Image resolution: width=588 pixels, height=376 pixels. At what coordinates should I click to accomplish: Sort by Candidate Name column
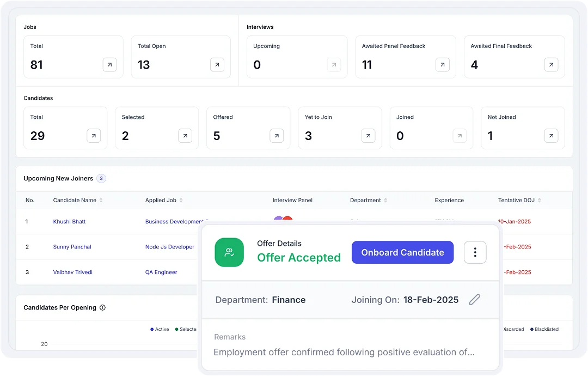101,201
